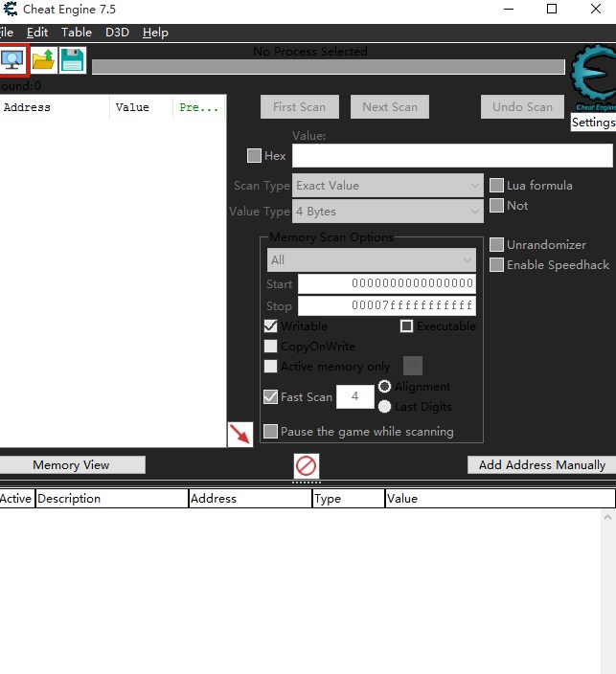Click the Cheat Engine gear logo
616x674 pixels.
tap(595, 78)
